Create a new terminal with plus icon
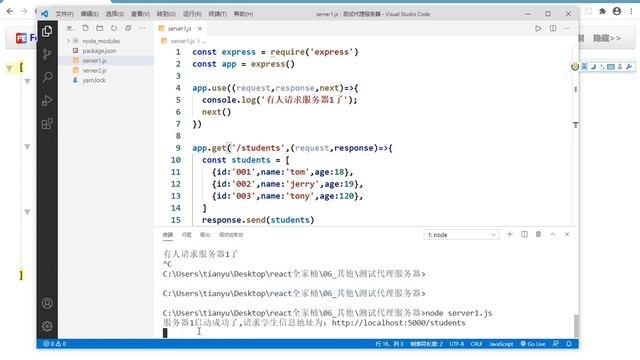The image size is (640, 360). [509, 234]
